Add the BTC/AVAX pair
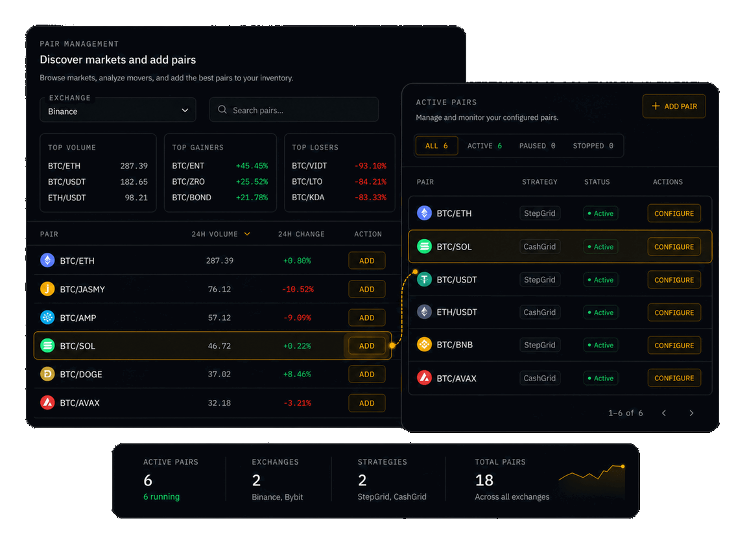Viewport: 747px width, 560px height. [367, 403]
